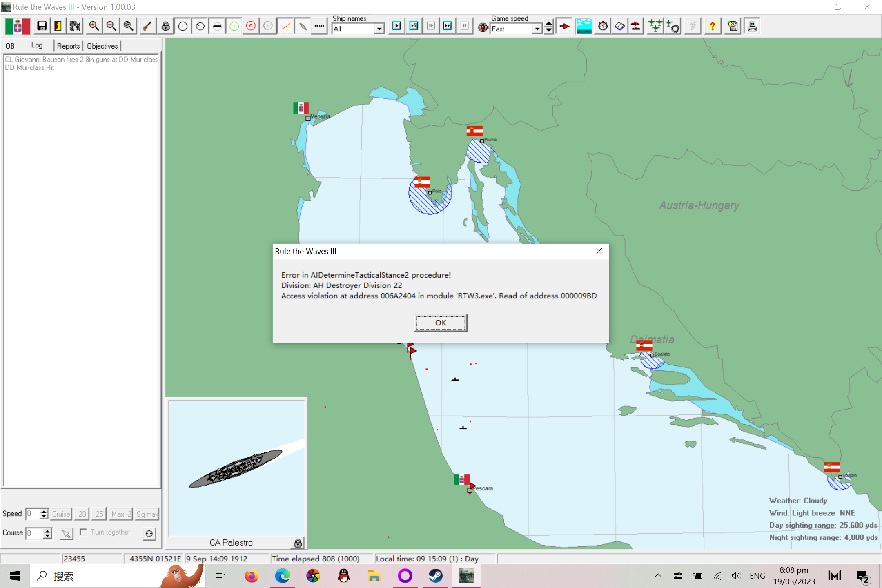
Task: Click the notepad with hand icon
Action: [733, 27]
